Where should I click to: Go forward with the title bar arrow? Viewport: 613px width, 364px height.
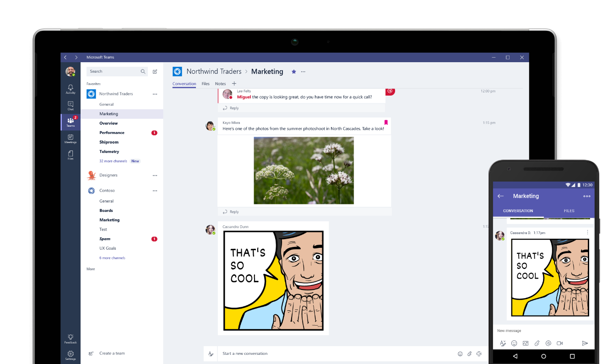pyautogui.click(x=76, y=57)
